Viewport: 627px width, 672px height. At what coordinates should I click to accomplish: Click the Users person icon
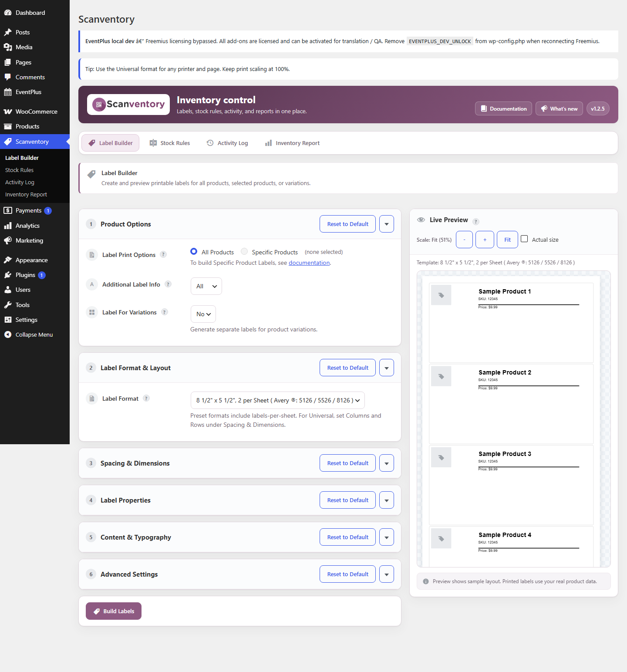pyautogui.click(x=8, y=290)
